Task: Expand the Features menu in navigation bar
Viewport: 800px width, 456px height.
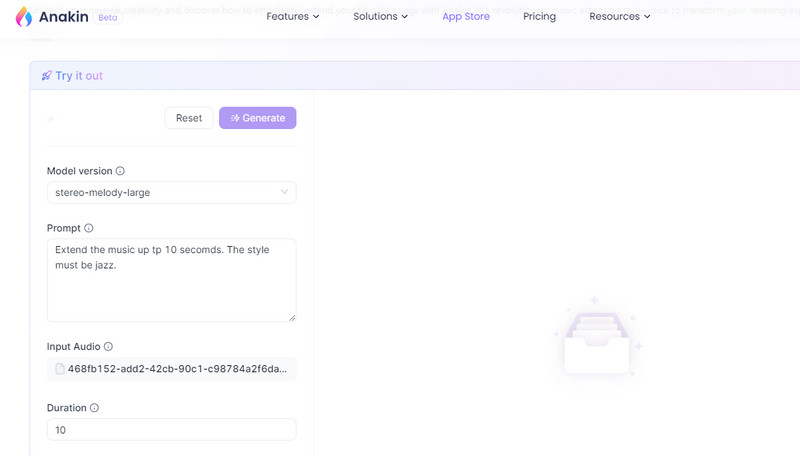Action: (x=293, y=17)
